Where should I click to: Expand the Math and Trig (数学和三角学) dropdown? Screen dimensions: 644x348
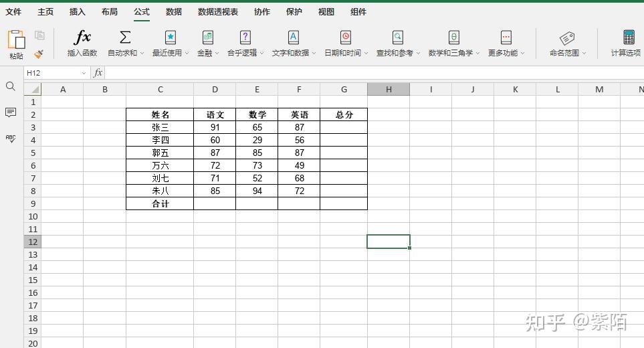click(477, 53)
